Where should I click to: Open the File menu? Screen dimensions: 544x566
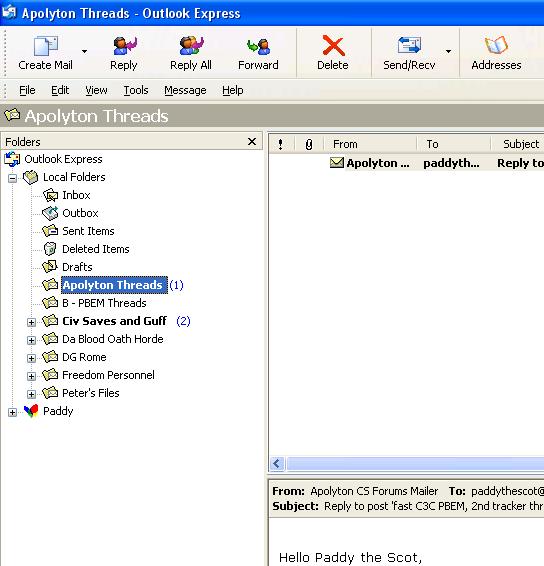pos(27,90)
